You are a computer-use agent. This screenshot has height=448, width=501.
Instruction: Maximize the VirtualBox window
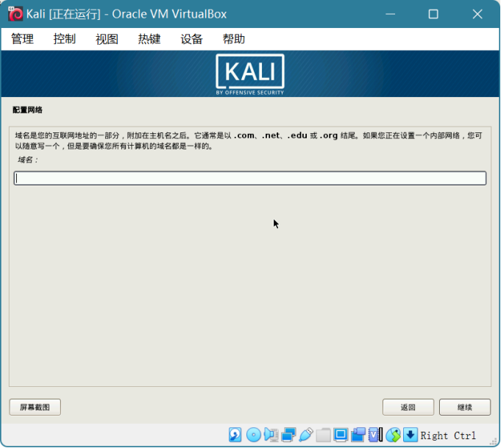[x=433, y=14]
